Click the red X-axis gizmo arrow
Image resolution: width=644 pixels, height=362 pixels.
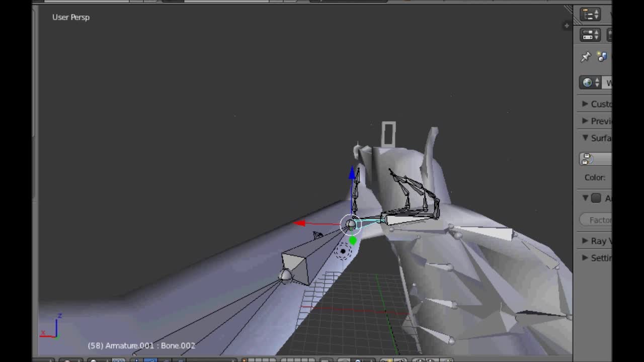(x=299, y=223)
